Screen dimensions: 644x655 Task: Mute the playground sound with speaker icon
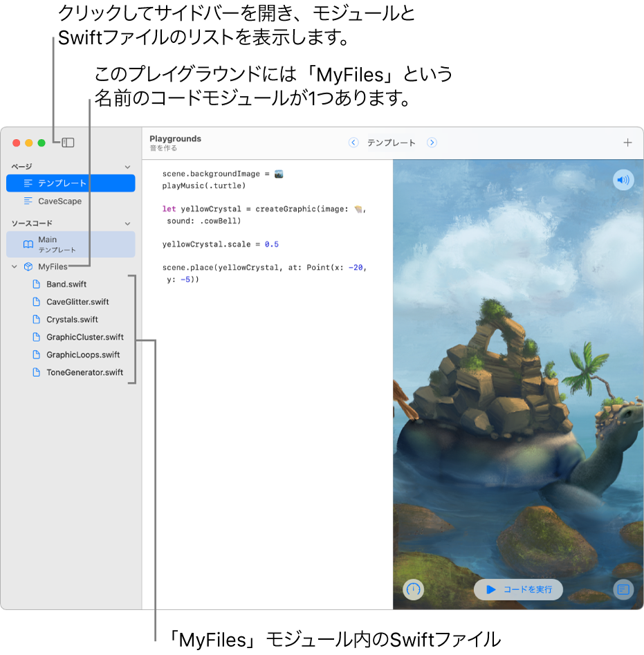point(623,180)
